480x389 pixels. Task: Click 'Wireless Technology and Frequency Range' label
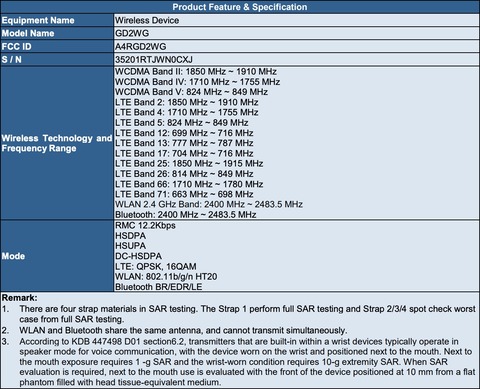(57, 143)
